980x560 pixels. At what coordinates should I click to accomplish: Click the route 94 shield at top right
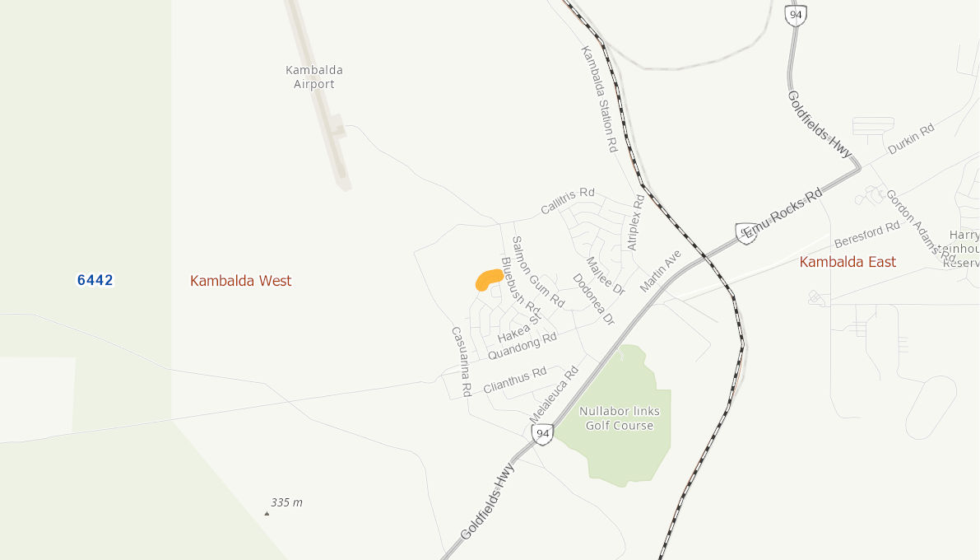[x=795, y=15]
